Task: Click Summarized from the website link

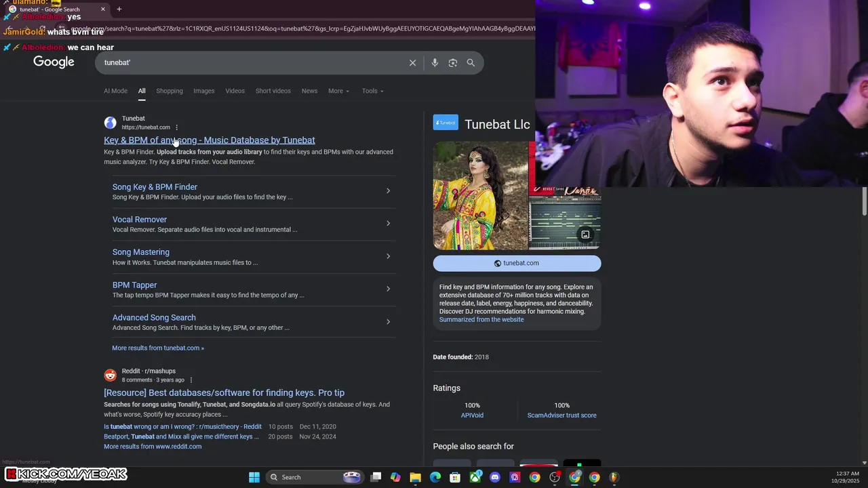Action: click(481, 320)
